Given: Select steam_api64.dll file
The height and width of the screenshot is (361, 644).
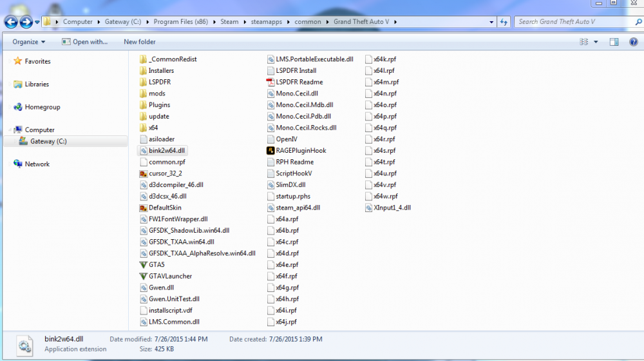Looking at the screenshot, I should tap(294, 208).
